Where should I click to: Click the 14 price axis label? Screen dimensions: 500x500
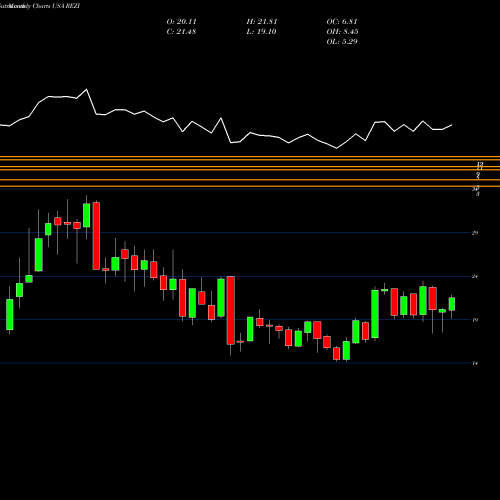(475, 363)
